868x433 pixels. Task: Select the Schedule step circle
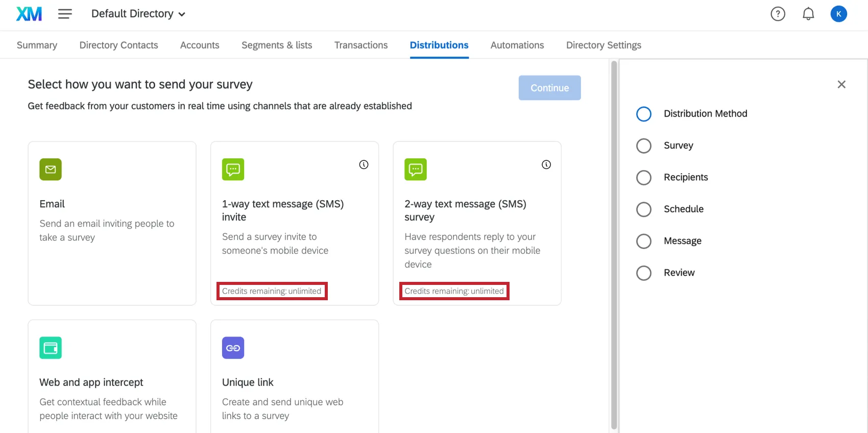pos(644,209)
